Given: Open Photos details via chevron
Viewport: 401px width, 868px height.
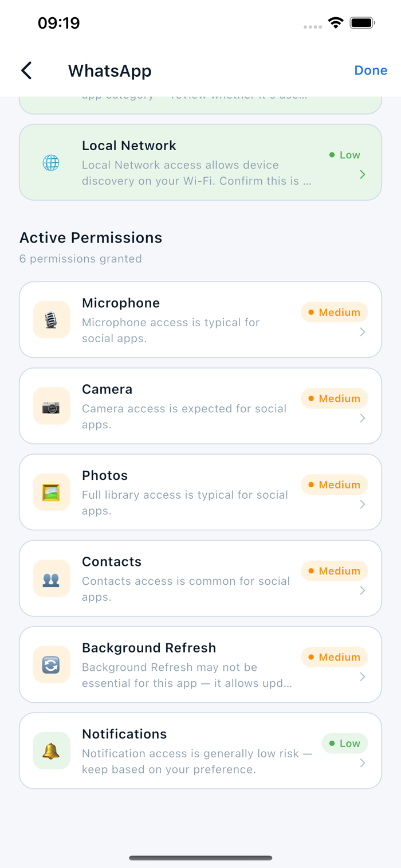Looking at the screenshot, I should pyautogui.click(x=363, y=505).
